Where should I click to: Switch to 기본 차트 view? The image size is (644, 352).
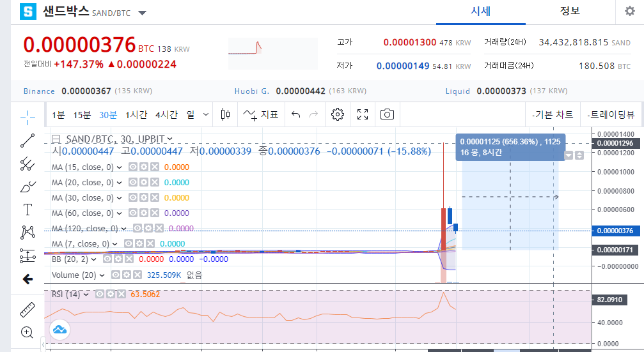click(553, 114)
